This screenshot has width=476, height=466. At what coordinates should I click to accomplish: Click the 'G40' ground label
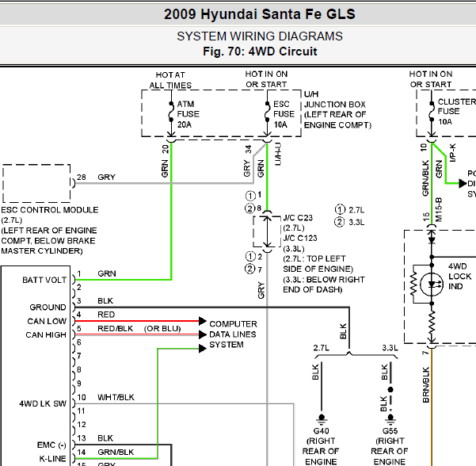pos(322,431)
